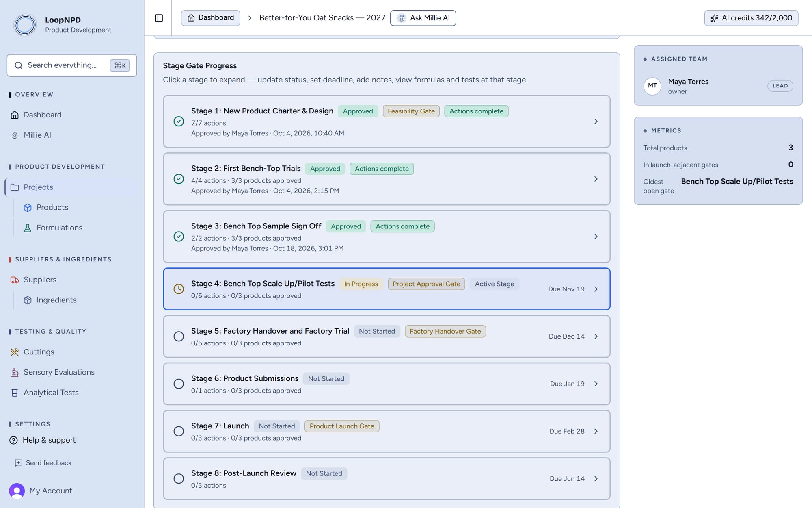The height and width of the screenshot is (508, 812).
Task: Click the Stage 8 empty status circle
Action: [x=179, y=479]
